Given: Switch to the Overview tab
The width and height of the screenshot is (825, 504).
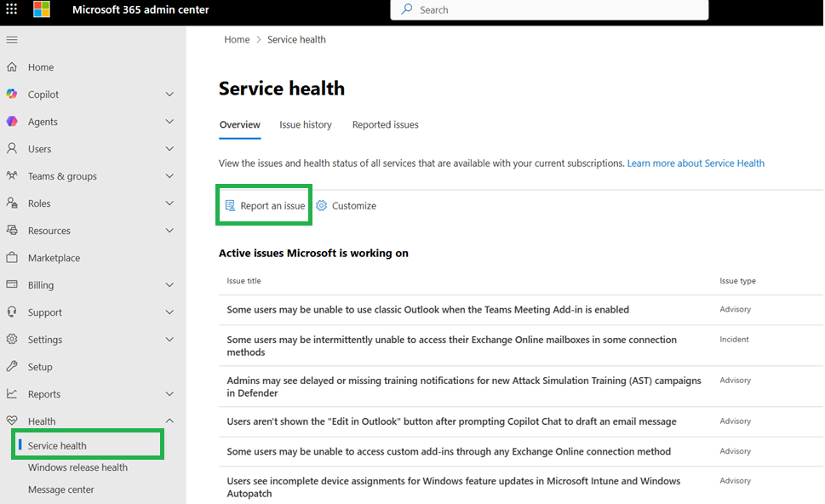Looking at the screenshot, I should click(240, 124).
